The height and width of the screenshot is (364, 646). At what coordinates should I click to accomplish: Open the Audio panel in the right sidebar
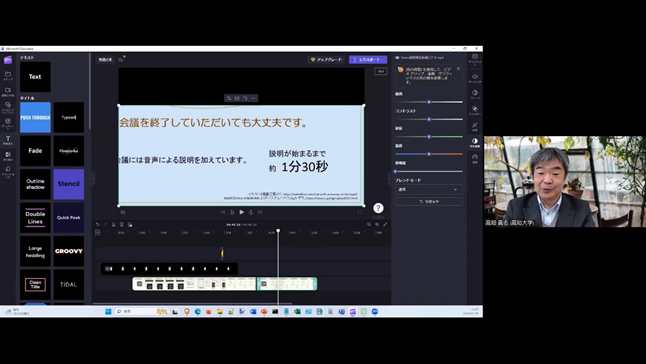pos(475,78)
